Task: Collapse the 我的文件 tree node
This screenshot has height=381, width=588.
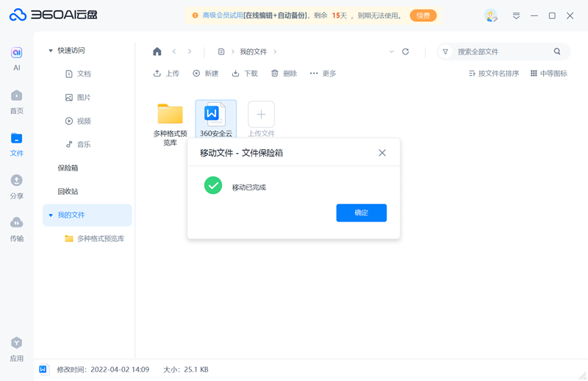Action: point(51,216)
